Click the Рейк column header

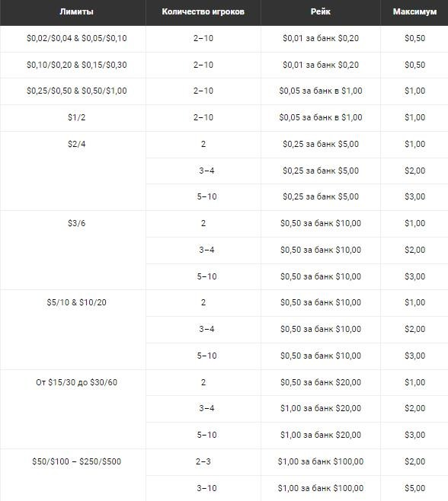[x=321, y=12]
